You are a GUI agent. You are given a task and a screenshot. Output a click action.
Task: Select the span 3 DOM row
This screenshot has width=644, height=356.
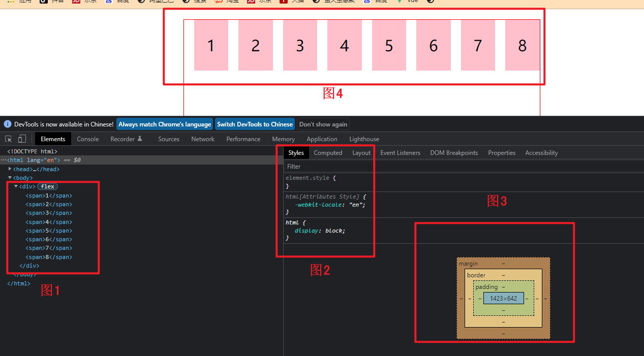[49, 213]
